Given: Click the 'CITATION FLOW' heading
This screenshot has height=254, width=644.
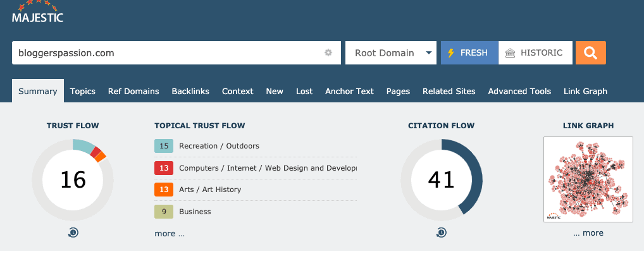Looking at the screenshot, I should pyautogui.click(x=442, y=126).
